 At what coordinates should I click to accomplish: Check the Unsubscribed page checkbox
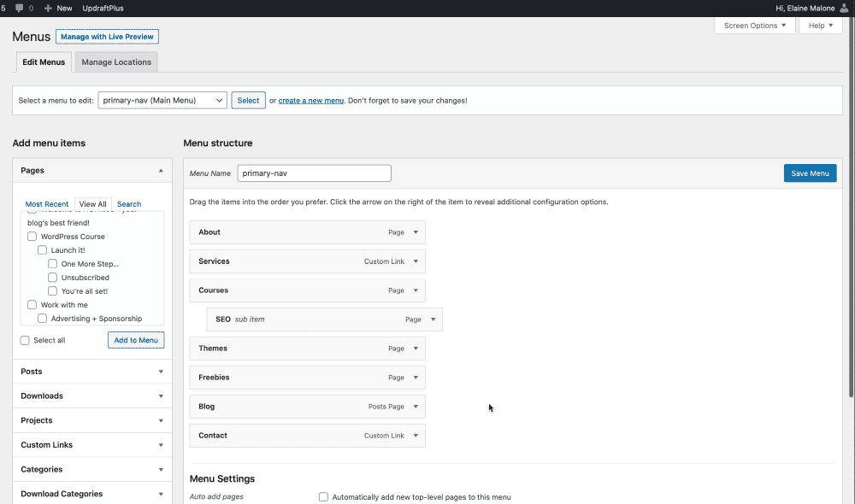coord(52,278)
